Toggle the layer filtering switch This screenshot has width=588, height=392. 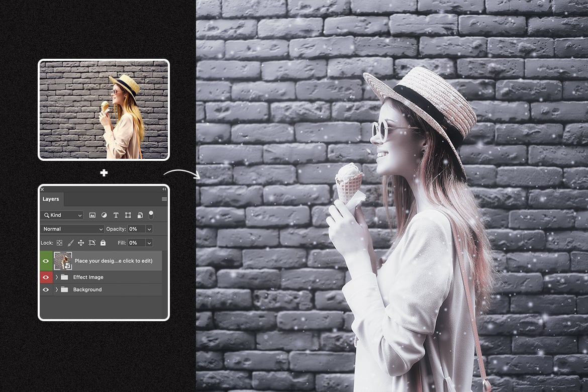(x=151, y=215)
